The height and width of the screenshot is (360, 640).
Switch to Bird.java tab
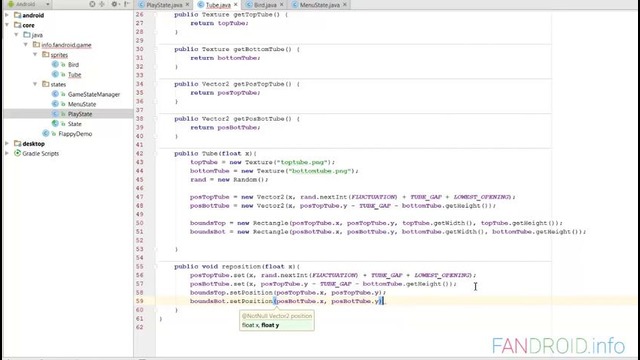click(265, 5)
